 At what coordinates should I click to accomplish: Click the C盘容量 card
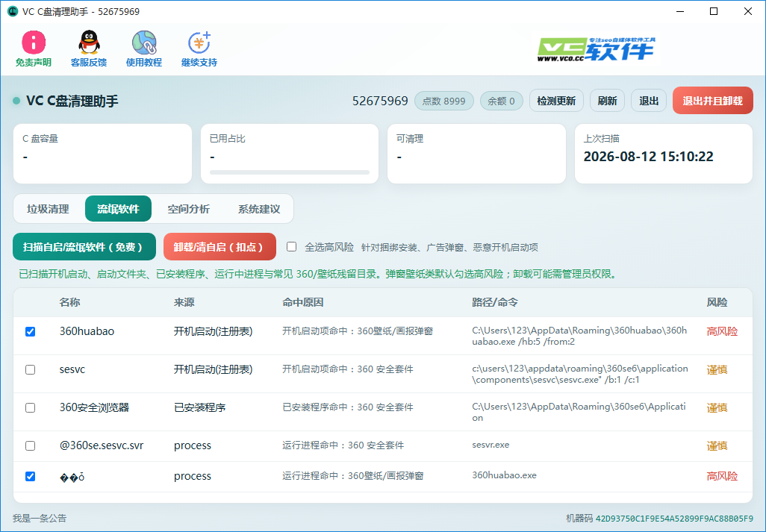point(102,154)
